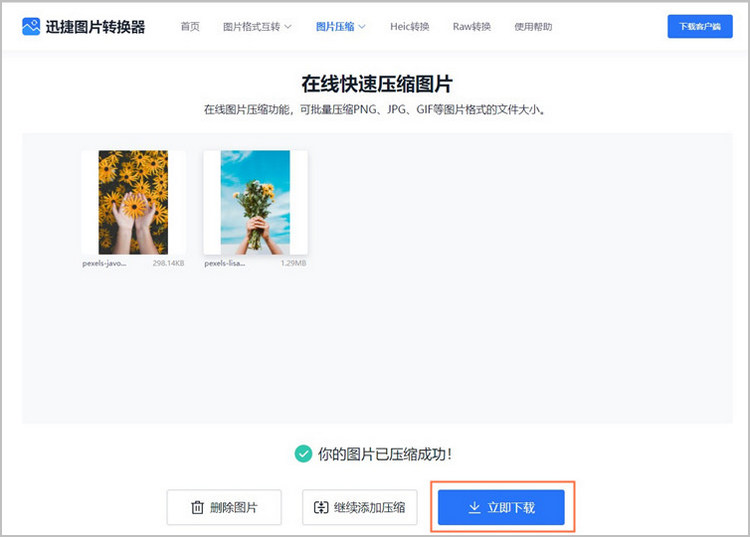Go to Raw转换 page
Screen dimensions: 750x537
pos(472,27)
